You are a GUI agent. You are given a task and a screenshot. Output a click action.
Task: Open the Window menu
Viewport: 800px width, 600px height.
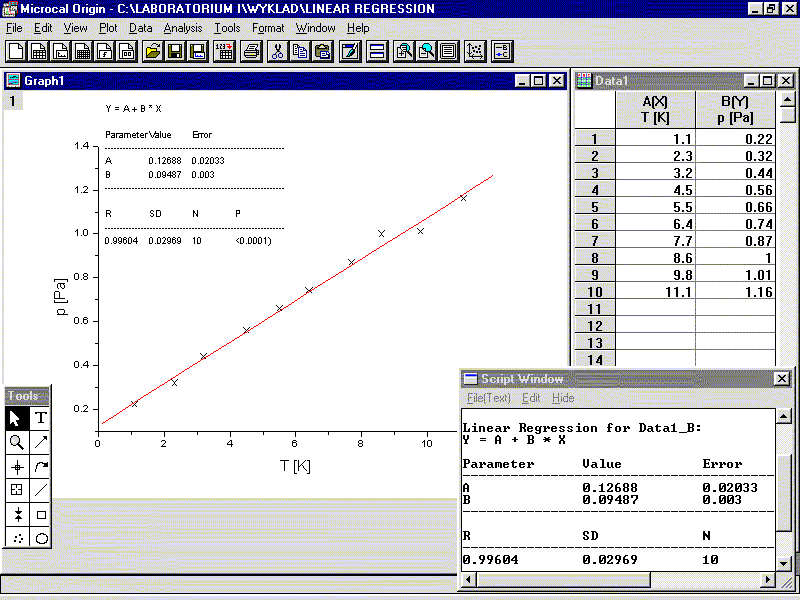(x=315, y=28)
